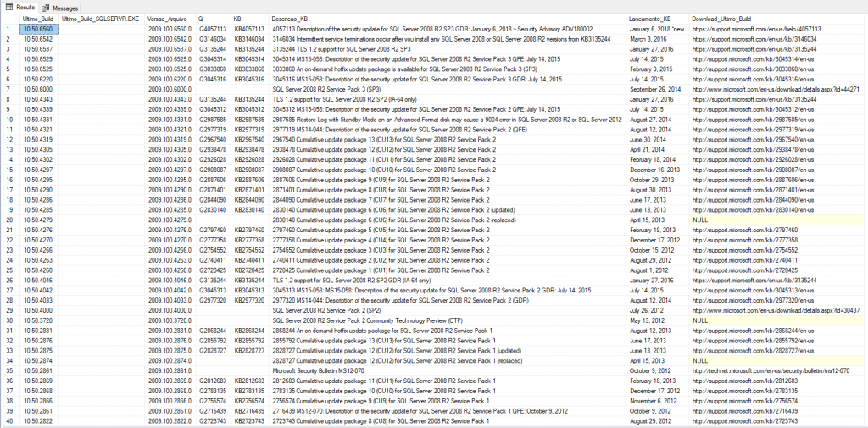The image size is (868, 428).
Task: Click row header number 20
Action: [8, 220]
